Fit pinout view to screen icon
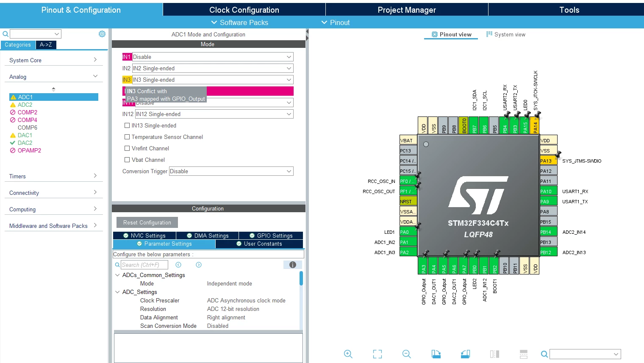 pyautogui.click(x=378, y=354)
